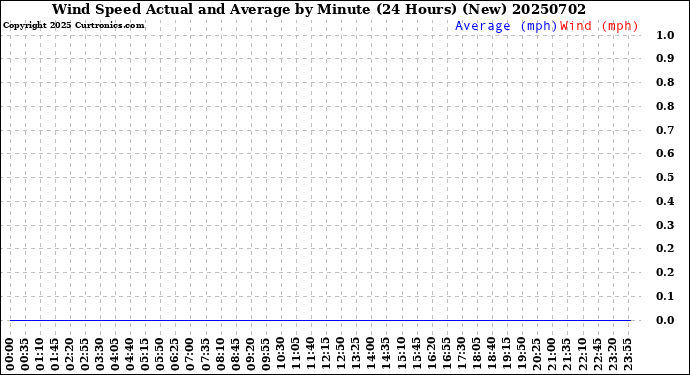Click the 09:55 time label

point(265,355)
